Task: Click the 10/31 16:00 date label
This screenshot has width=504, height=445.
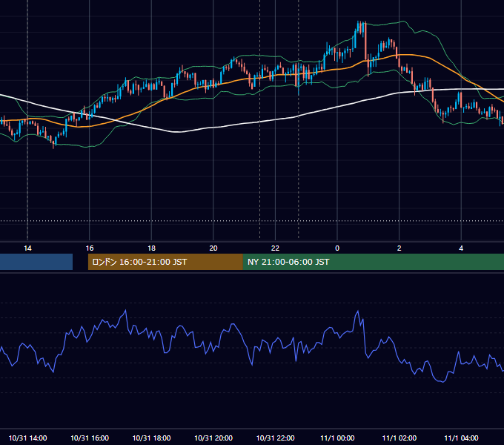Action: pos(90,438)
